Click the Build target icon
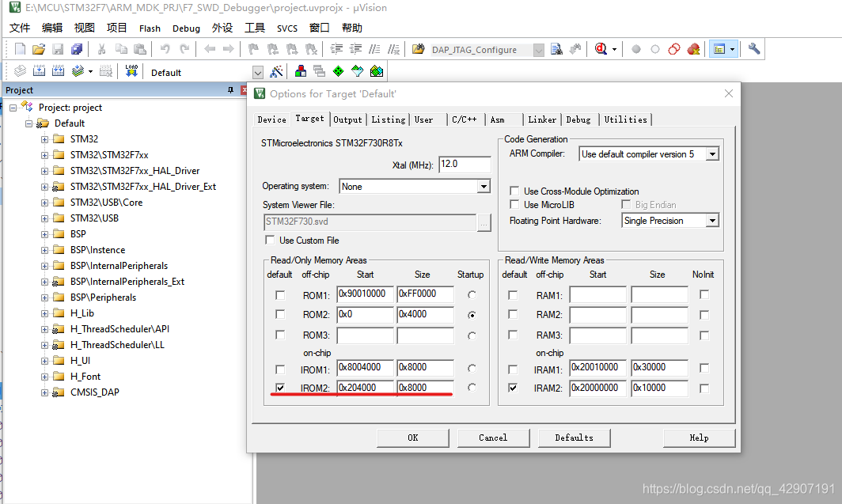This screenshot has height=504, width=842. (x=40, y=71)
